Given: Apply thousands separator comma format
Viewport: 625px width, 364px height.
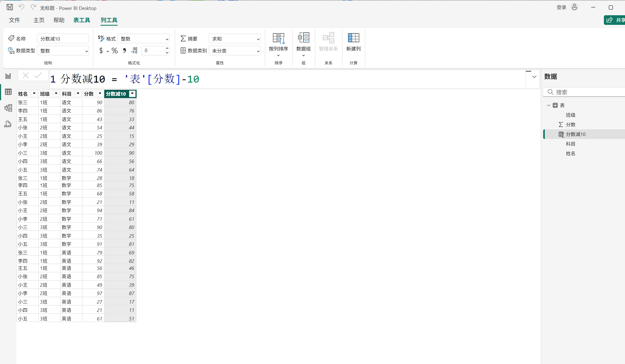Looking at the screenshot, I should 124,51.
